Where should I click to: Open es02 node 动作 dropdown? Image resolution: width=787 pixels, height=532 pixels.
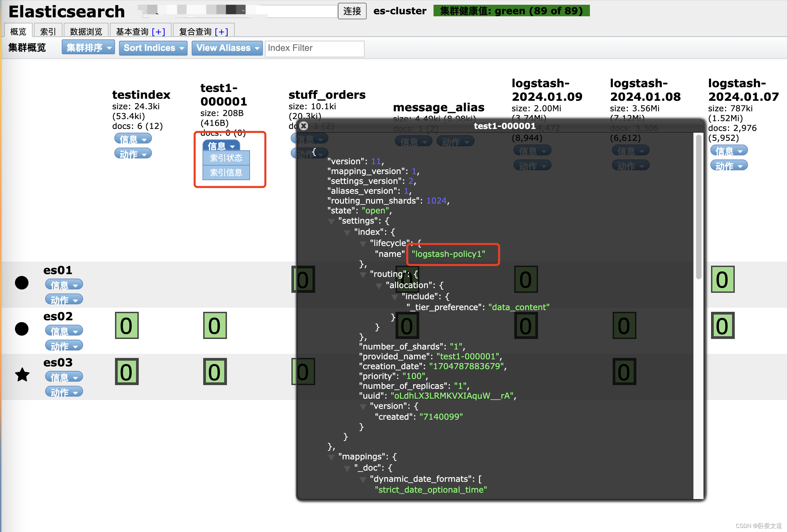[x=64, y=346]
